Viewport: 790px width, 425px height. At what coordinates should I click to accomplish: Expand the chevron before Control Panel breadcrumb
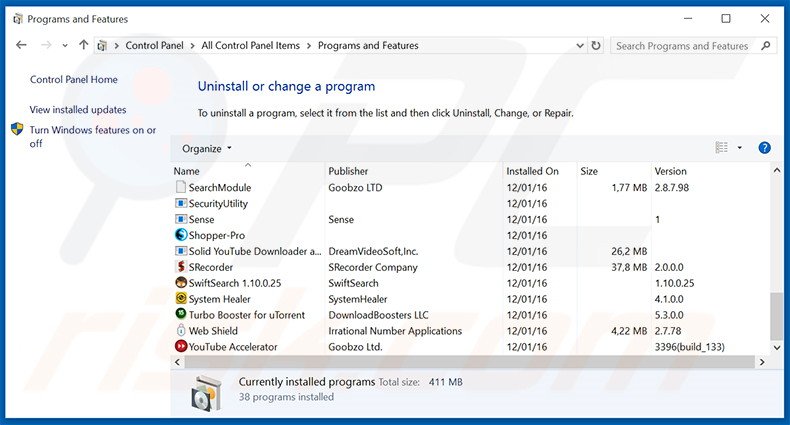click(x=116, y=46)
